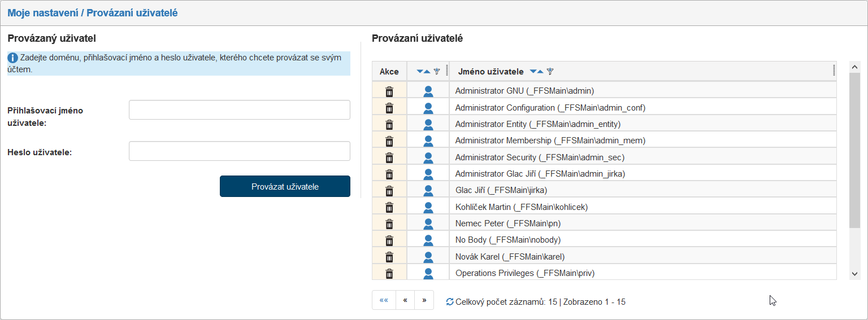Go to previous page of records
868x320 pixels.
coord(405,300)
